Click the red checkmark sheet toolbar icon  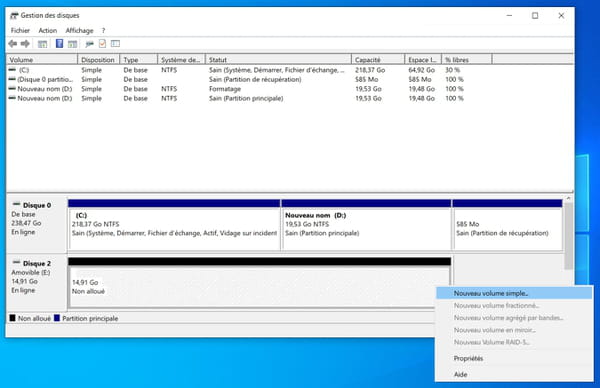pos(102,44)
